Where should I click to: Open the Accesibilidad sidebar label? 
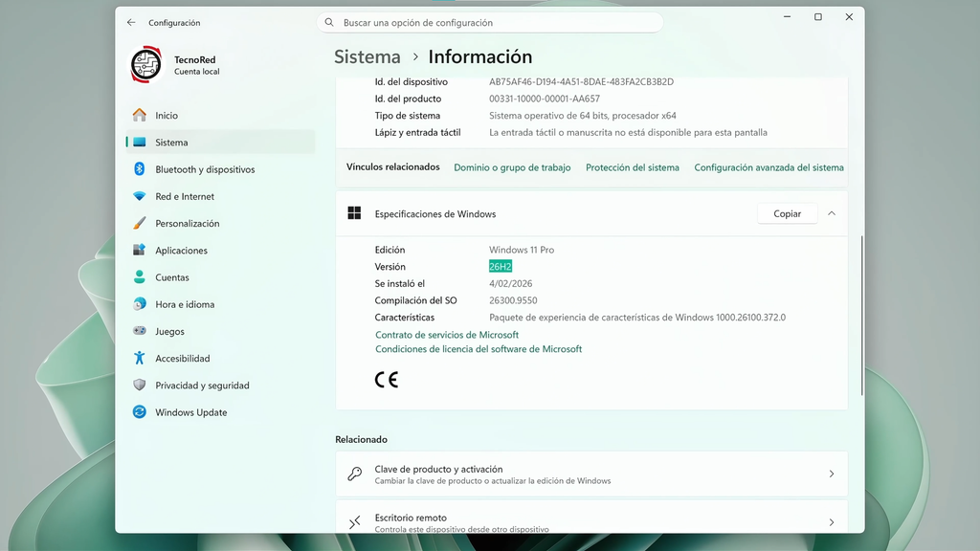[x=183, y=359]
